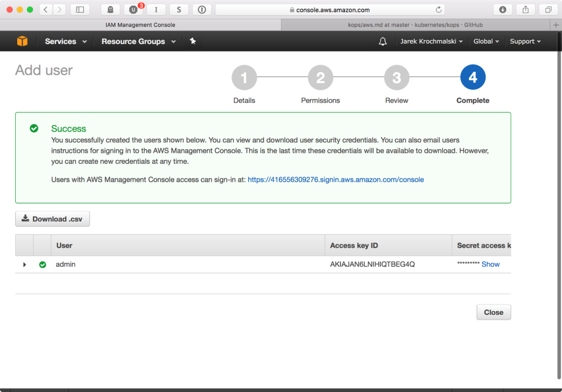Open the AWS console sign-in link
Image resolution: width=562 pixels, height=392 pixels.
(x=336, y=180)
